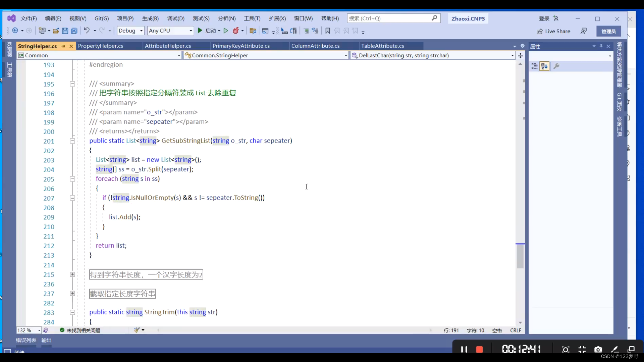Start a Live Share session

point(553,31)
